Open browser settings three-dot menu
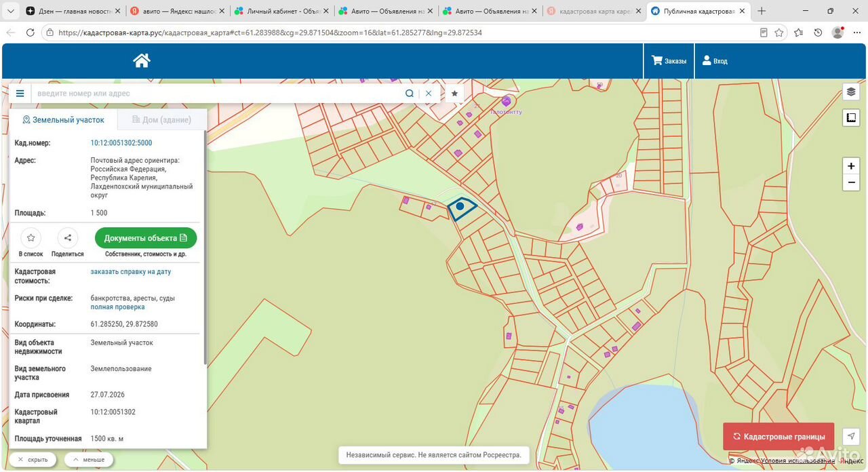The image size is (868, 472). pyautogui.click(x=856, y=33)
